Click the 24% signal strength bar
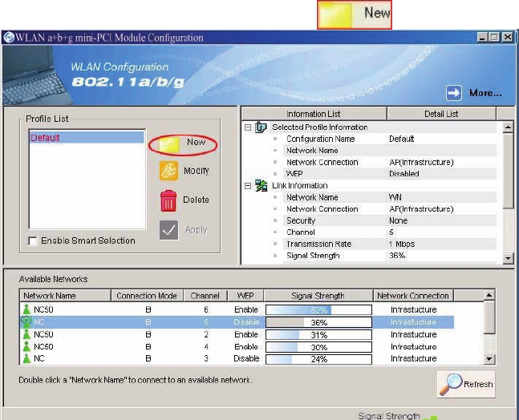Image resolution: width=519 pixels, height=420 pixels. [318, 359]
